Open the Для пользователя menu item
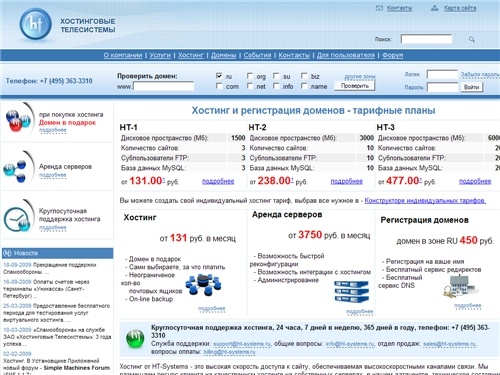This screenshot has width=500, height=375. pyautogui.click(x=346, y=55)
